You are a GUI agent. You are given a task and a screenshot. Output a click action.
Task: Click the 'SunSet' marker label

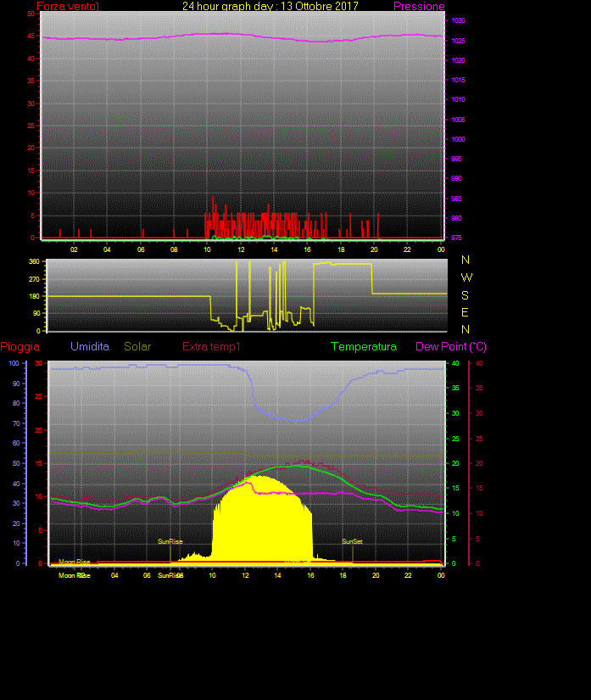point(352,541)
